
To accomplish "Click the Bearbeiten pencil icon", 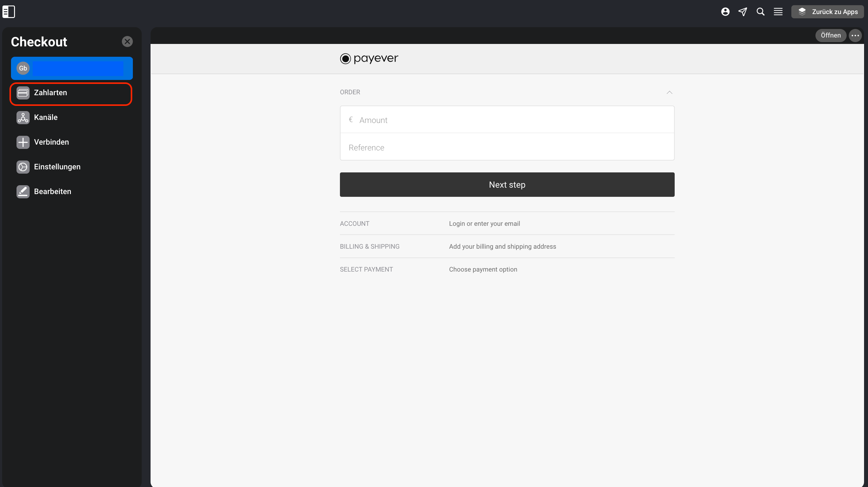I will tap(23, 192).
